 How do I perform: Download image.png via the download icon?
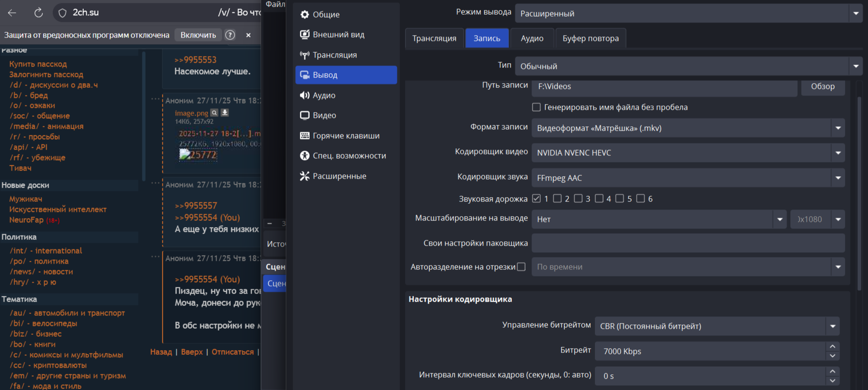(225, 113)
